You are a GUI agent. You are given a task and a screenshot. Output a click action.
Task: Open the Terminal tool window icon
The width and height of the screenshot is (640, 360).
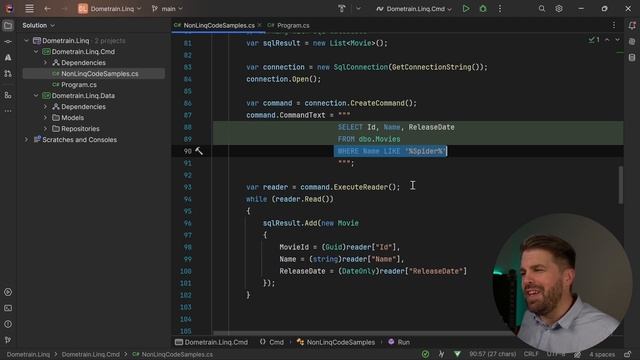8,308
